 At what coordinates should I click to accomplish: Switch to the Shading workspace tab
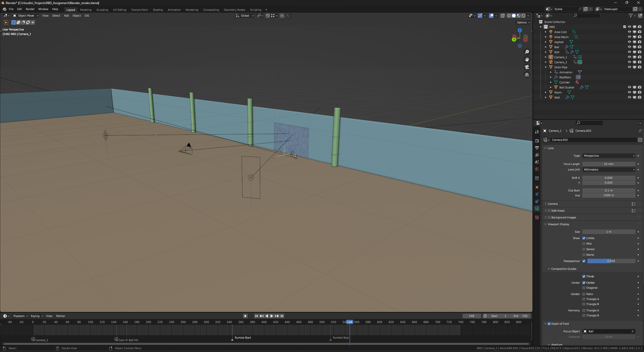pyautogui.click(x=158, y=10)
